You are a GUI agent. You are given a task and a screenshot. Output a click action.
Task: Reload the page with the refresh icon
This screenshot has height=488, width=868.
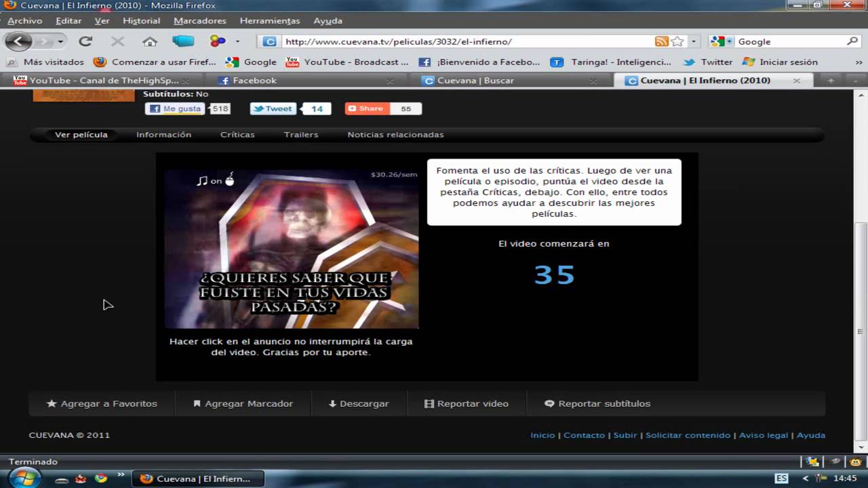click(x=85, y=41)
